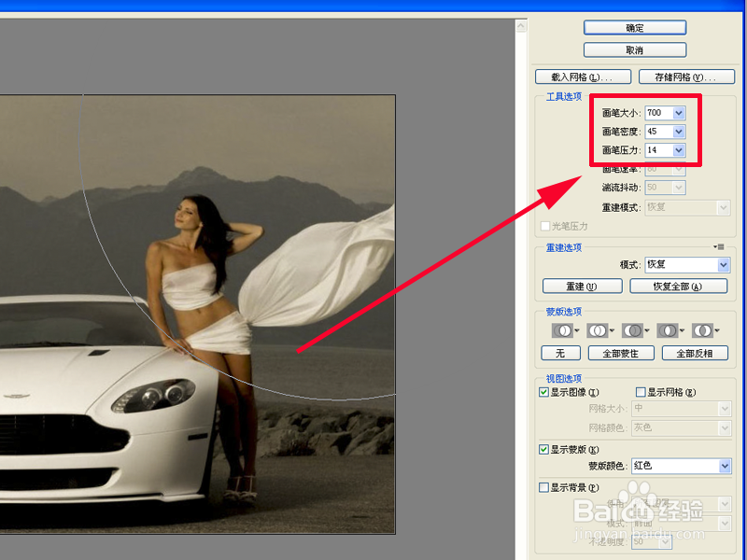Click the 蒙版选项 group label
747x560 pixels.
[x=564, y=312]
